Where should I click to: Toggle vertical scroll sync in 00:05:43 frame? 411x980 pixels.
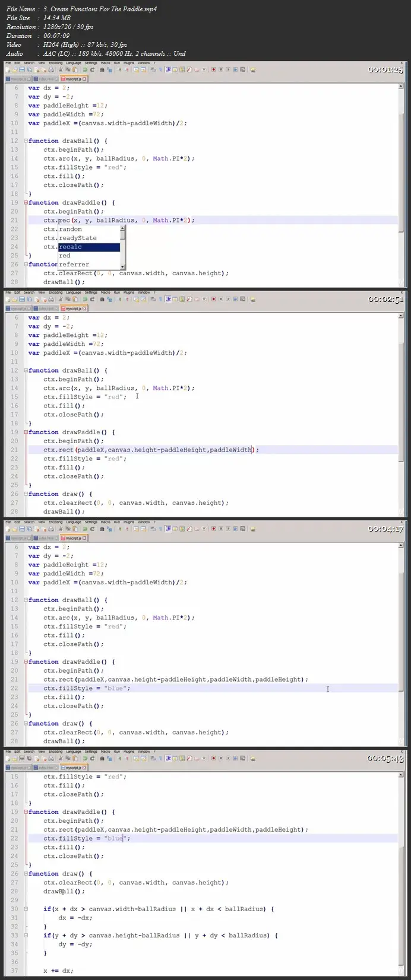coord(137,758)
